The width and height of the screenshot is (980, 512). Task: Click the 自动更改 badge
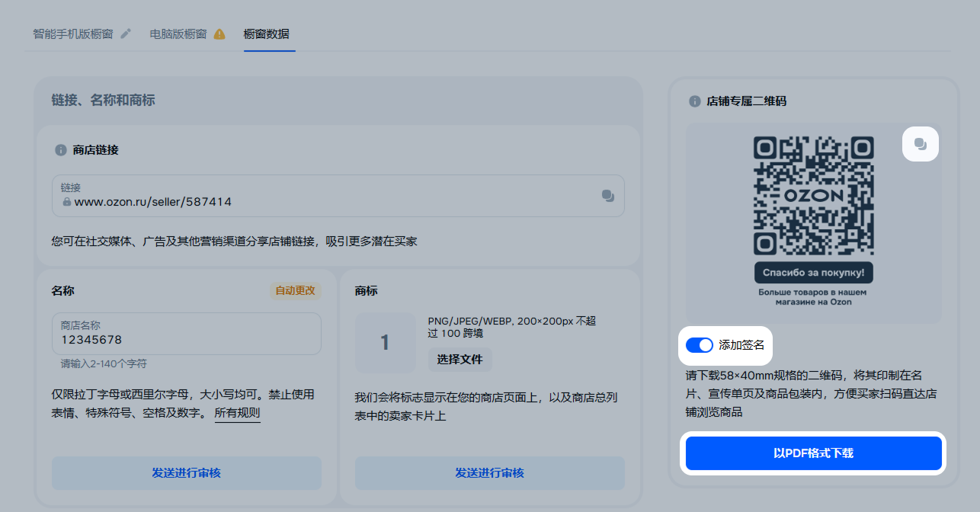(x=295, y=291)
